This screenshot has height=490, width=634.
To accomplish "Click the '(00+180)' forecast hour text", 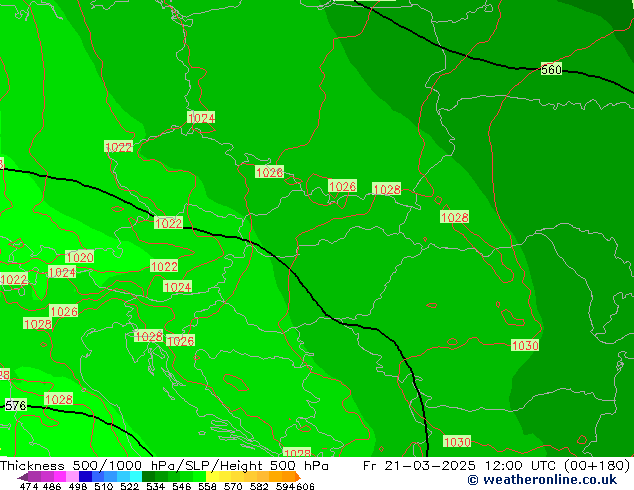I will [596, 466].
